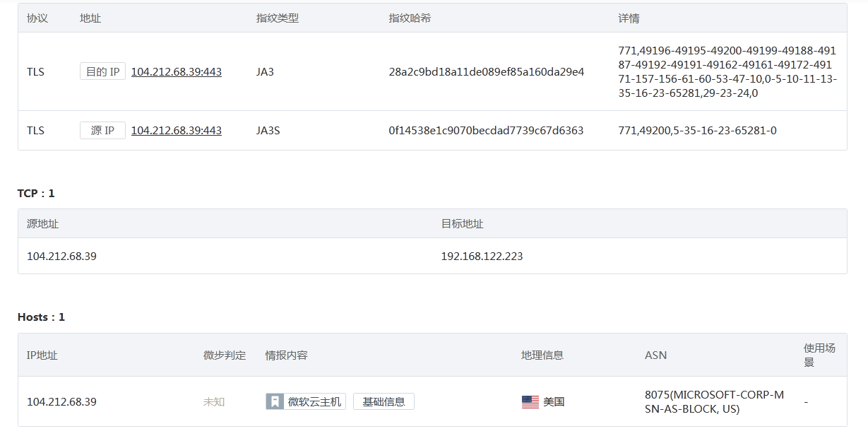The width and height of the screenshot is (868, 436).
Task: Click the JA3S details text 771,49200
Action: tap(697, 130)
